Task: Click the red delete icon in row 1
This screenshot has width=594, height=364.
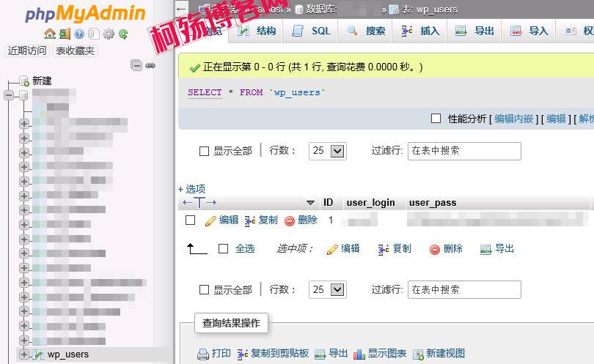Action: coord(290,221)
